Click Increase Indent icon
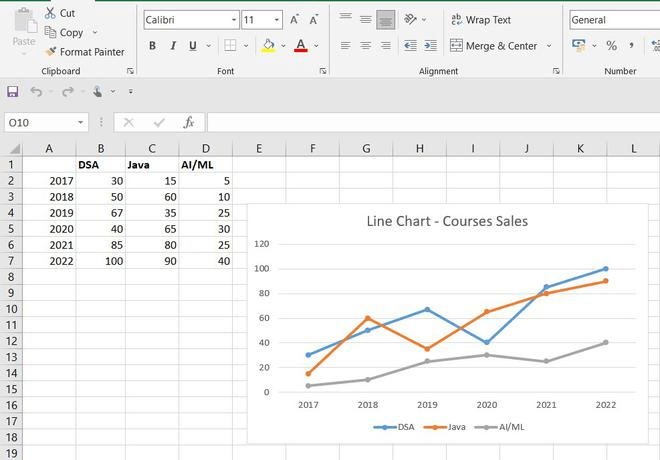660x460 pixels. [x=430, y=45]
